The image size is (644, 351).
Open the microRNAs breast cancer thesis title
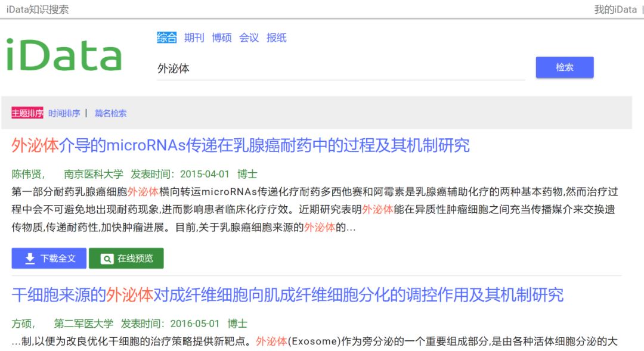click(239, 144)
